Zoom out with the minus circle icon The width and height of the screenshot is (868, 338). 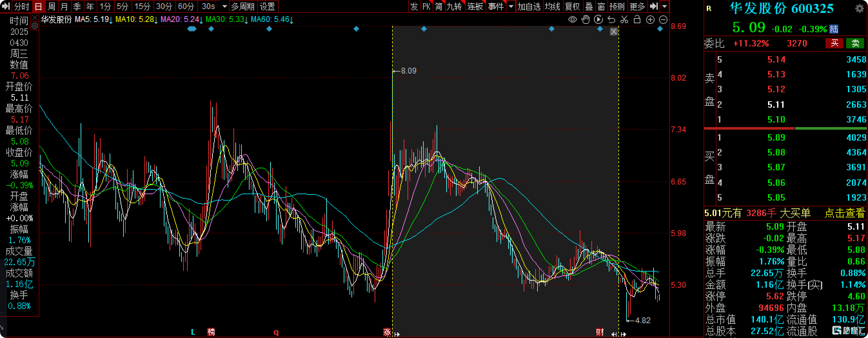coord(663,20)
